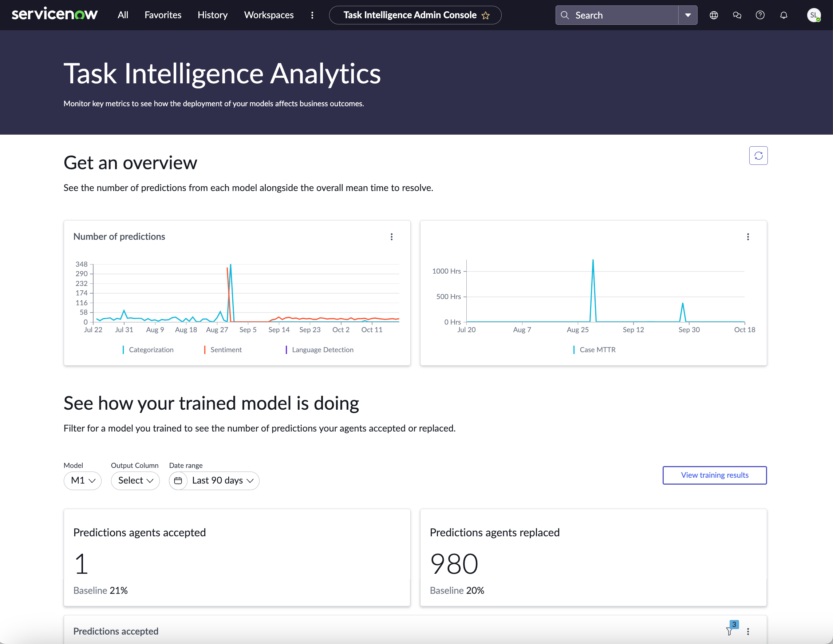
Task: Open the Workspaces menu
Action: coord(269,15)
